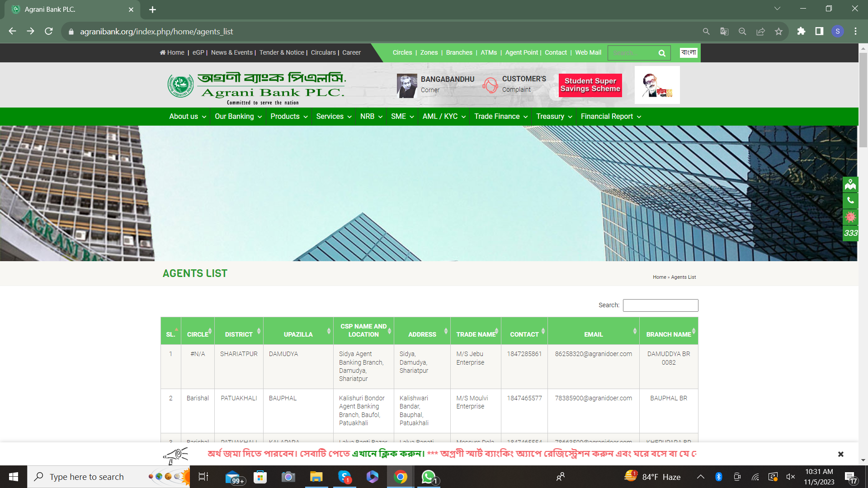Click the page vertical scrollbar thumb

click(863, 99)
